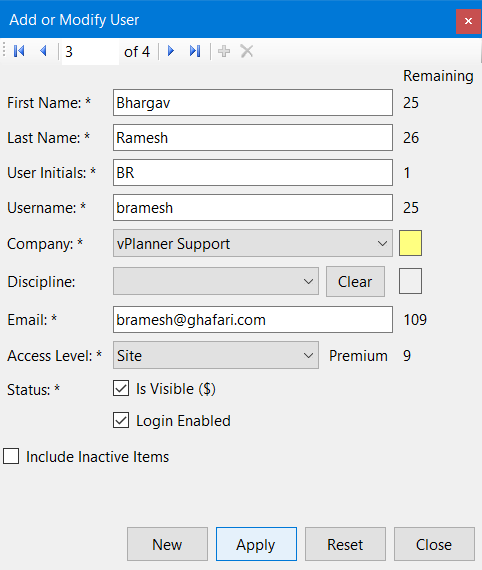Open the Access Level dropdown showing Site

point(216,355)
